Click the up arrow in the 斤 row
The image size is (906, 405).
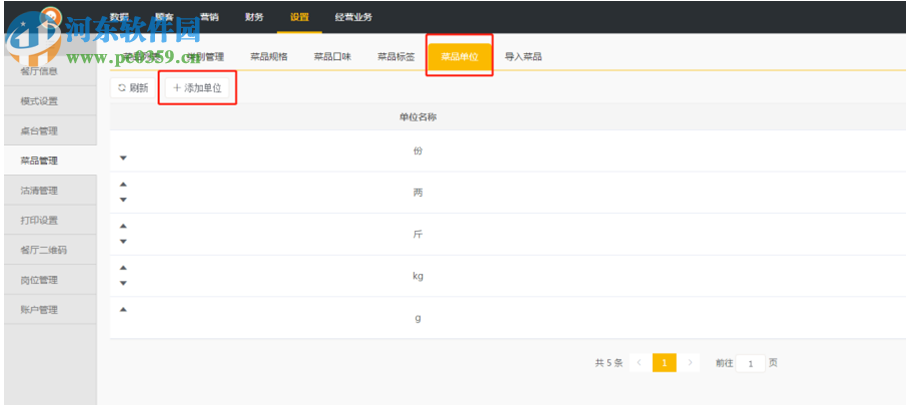pos(123,226)
